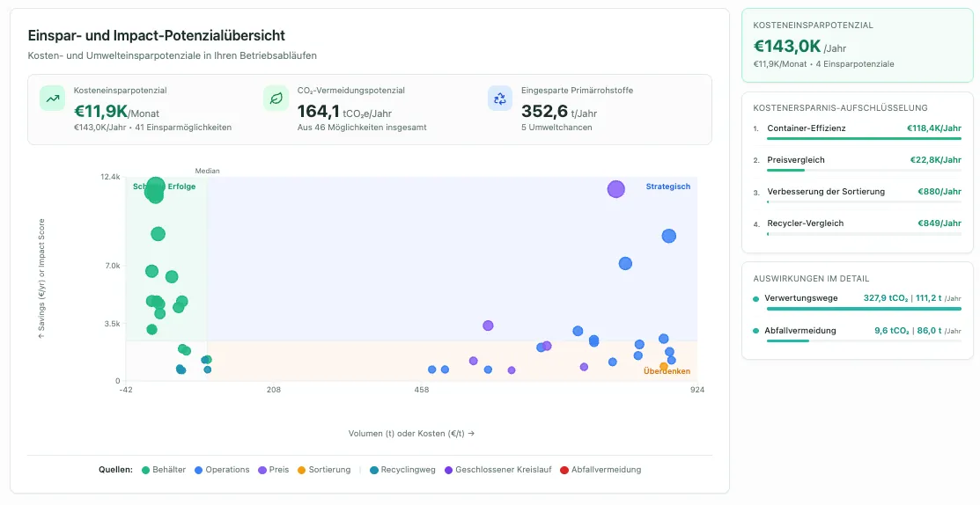The image size is (980, 505).
Task: Select Recycler-Vergleich row
Action: [857, 225]
